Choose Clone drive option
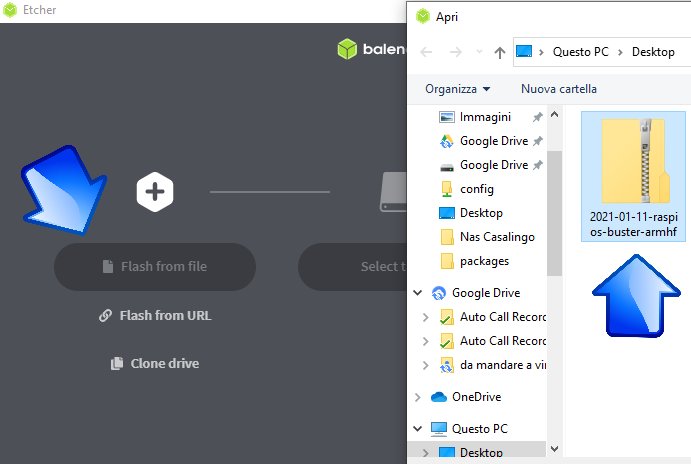Screen dimensions: 691x464 point(155,364)
